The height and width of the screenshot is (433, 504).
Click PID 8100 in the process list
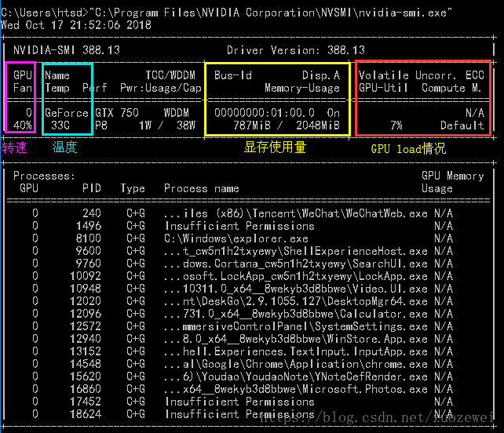(89, 238)
